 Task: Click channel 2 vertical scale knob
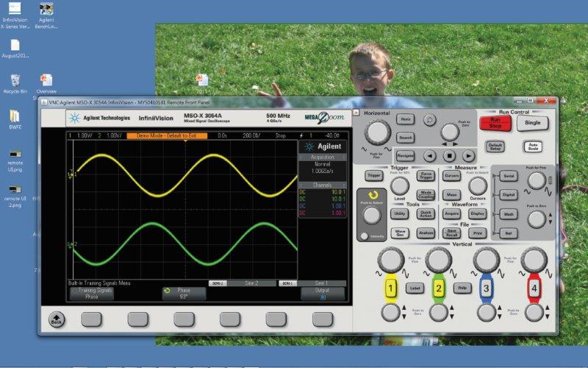click(x=438, y=260)
